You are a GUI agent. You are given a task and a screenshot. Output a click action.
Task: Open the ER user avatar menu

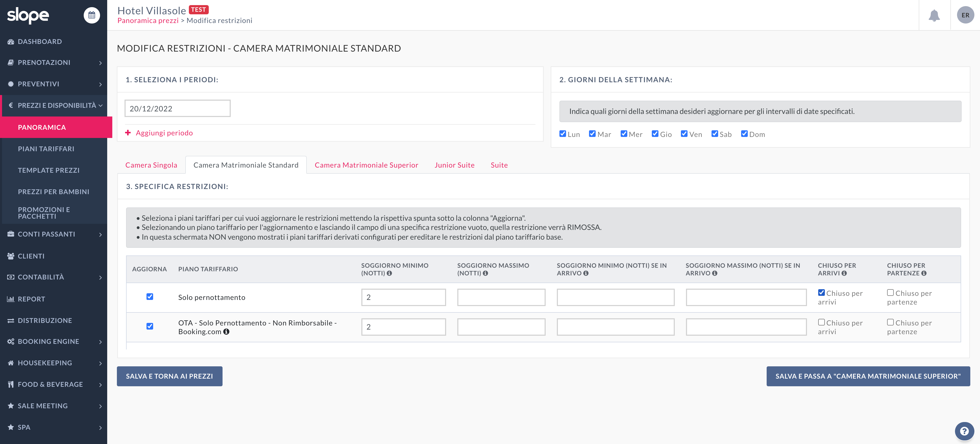coord(965,15)
